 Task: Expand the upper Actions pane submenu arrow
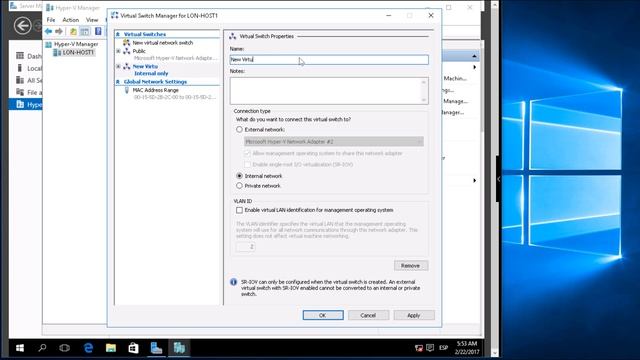point(474,67)
